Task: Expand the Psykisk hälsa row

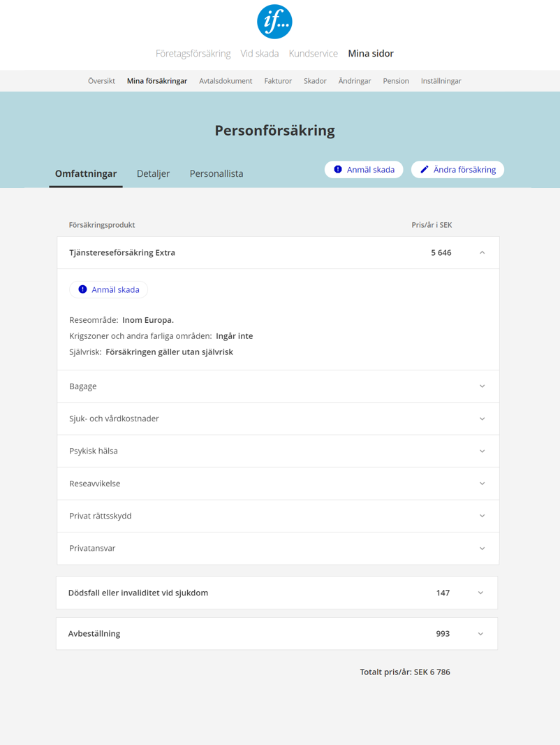Action: (x=482, y=451)
